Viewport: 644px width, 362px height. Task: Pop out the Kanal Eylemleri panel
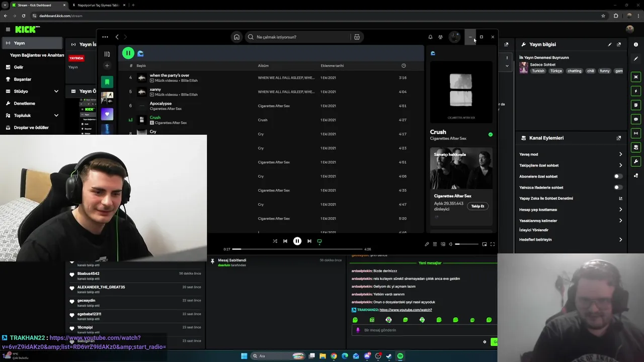(x=619, y=138)
